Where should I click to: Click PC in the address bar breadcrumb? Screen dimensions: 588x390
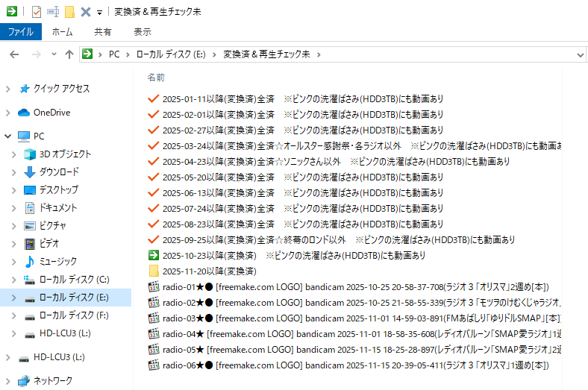(114, 54)
